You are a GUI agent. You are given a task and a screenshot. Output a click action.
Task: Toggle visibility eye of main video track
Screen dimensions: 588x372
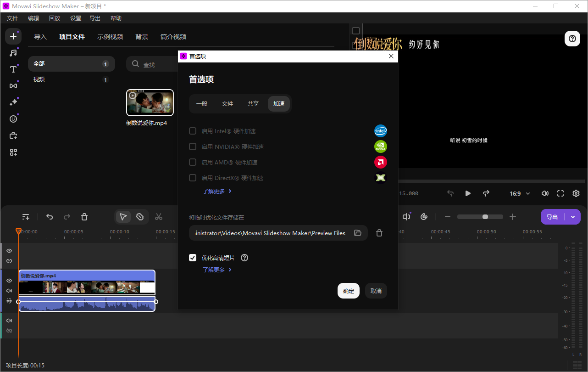(9, 281)
